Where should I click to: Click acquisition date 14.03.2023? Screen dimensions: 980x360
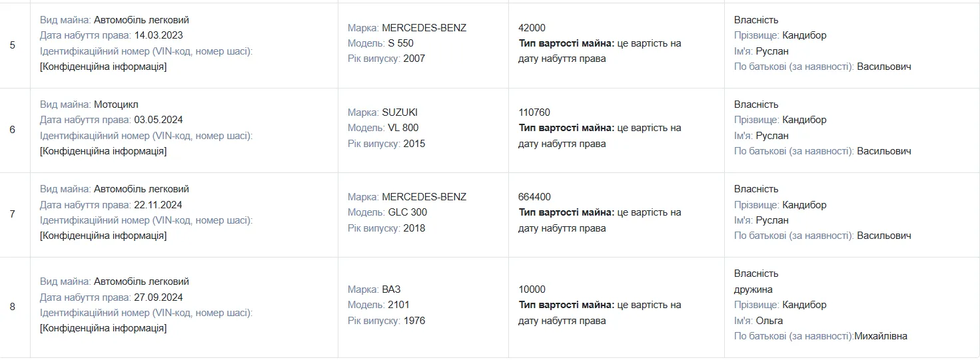158,35
